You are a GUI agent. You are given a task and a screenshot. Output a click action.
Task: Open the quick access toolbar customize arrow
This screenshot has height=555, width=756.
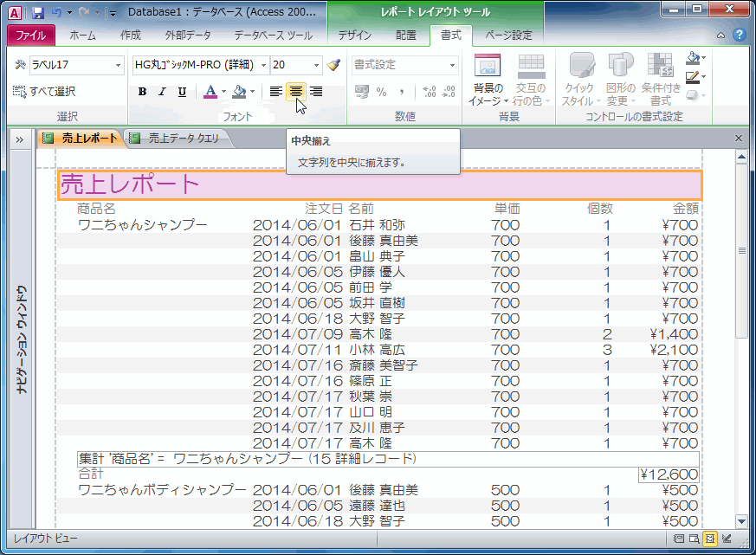113,14
